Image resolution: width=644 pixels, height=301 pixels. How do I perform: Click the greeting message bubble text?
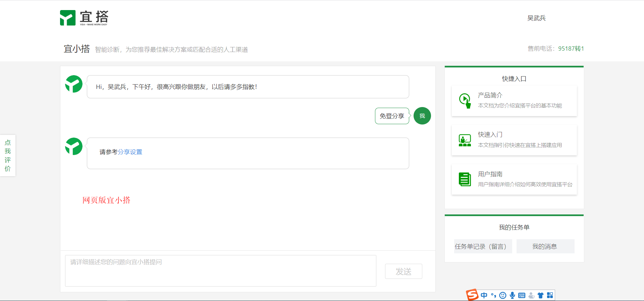pos(176,87)
